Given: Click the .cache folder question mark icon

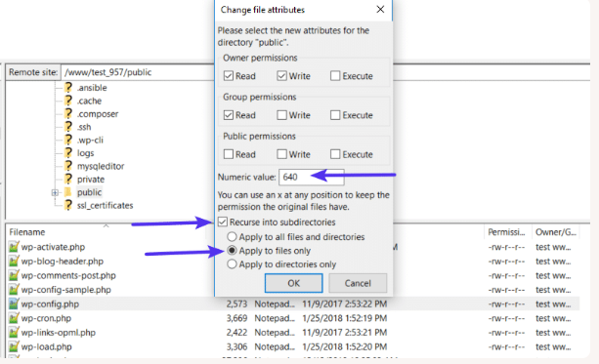Looking at the screenshot, I should (68, 101).
